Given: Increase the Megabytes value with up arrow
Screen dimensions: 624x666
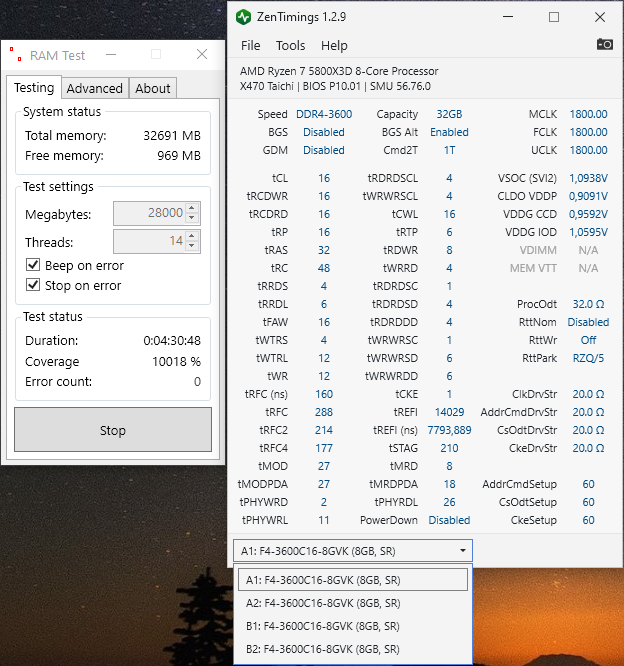Looking at the screenshot, I should pyautogui.click(x=192, y=208).
